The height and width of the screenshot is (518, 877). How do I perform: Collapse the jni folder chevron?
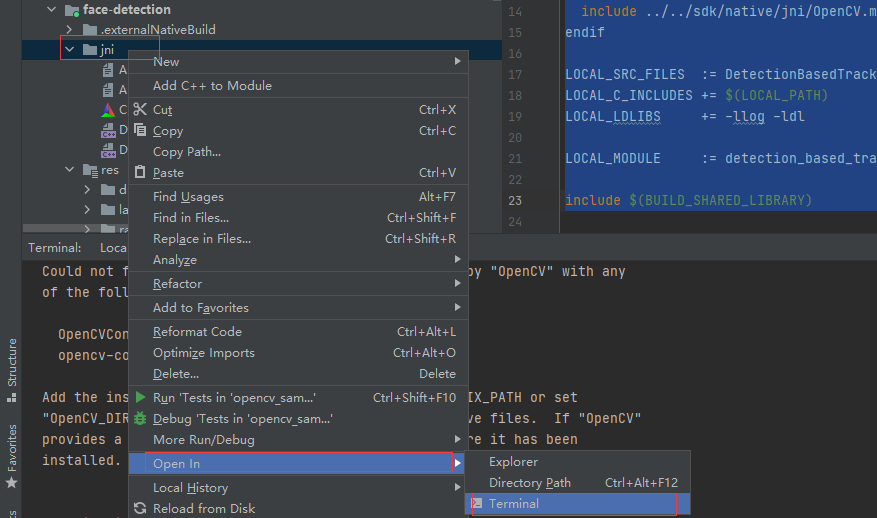point(70,50)
